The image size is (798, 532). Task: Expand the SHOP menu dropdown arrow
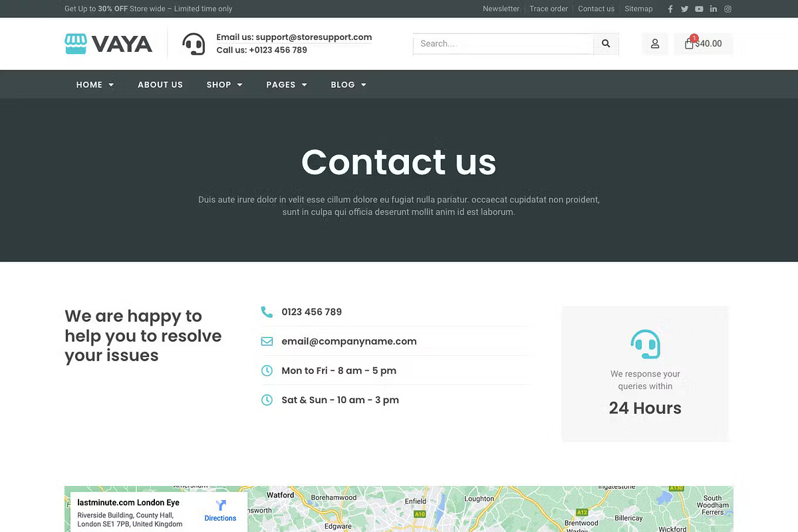tap(239, 85)
